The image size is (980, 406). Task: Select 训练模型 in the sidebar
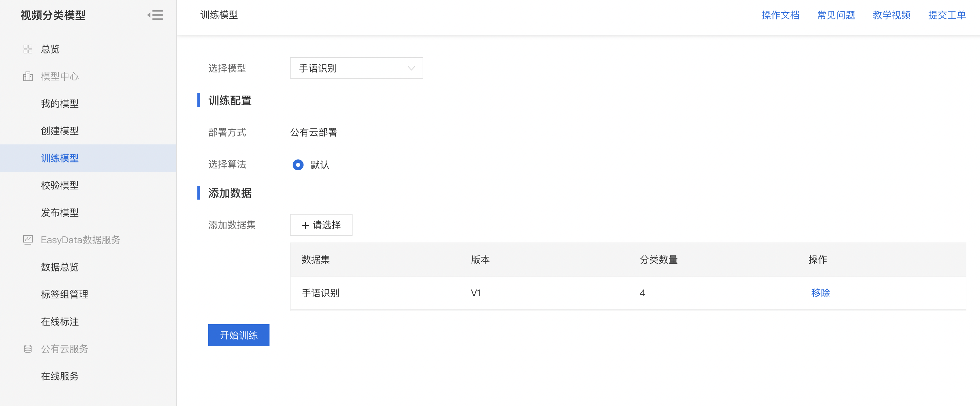60,158
